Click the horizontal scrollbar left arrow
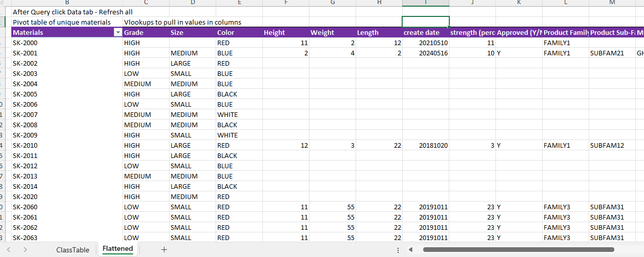 [410, 250]
